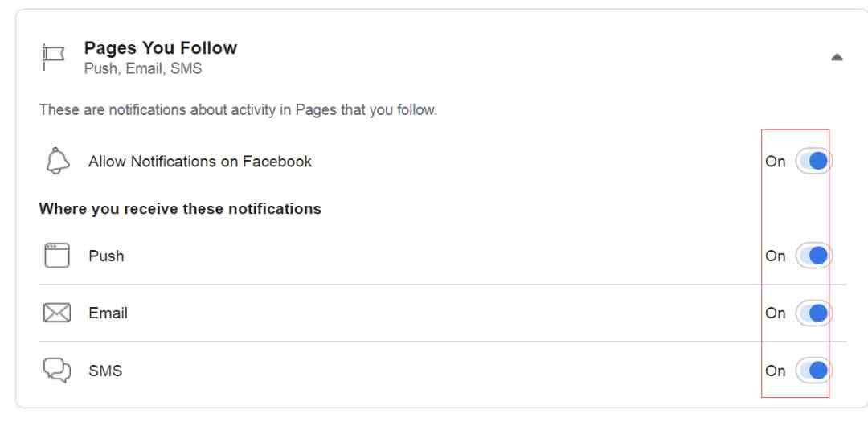Screen dimensions: 868x422
Task: Click the Push, Email, SMS subtitle
Action: click(143, 68)
